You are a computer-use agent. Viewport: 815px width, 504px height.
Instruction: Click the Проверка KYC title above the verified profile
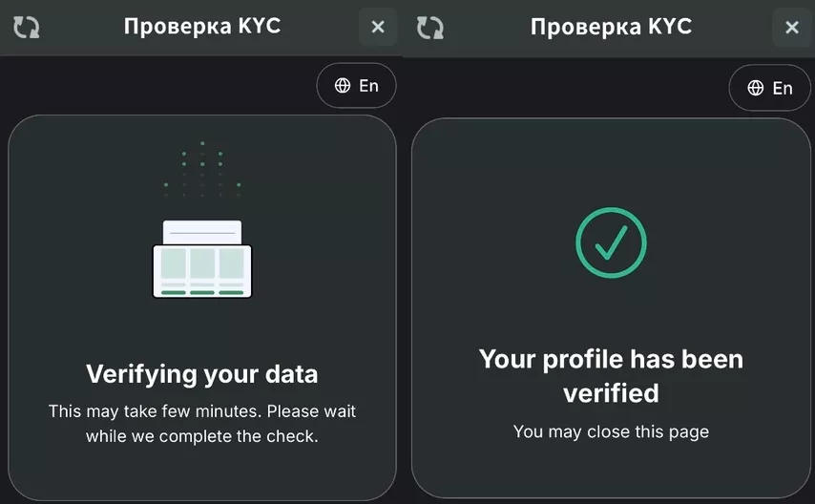click(611, 27)
